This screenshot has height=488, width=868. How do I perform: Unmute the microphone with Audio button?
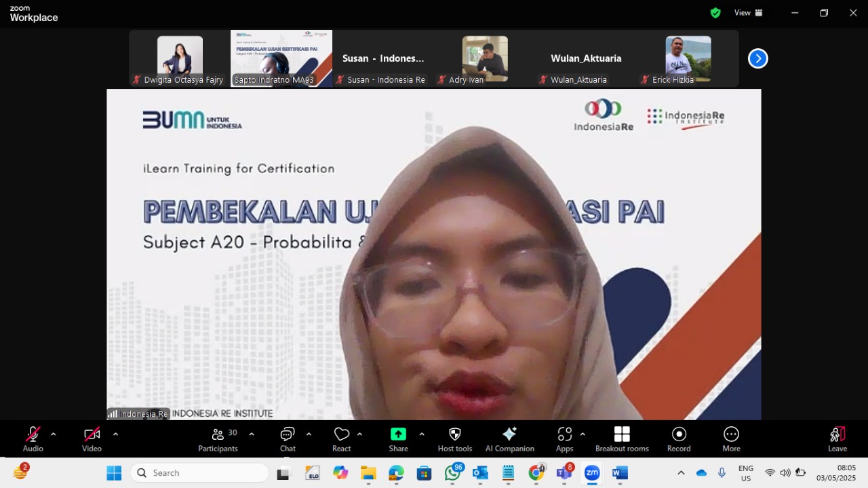click(33, 439)
